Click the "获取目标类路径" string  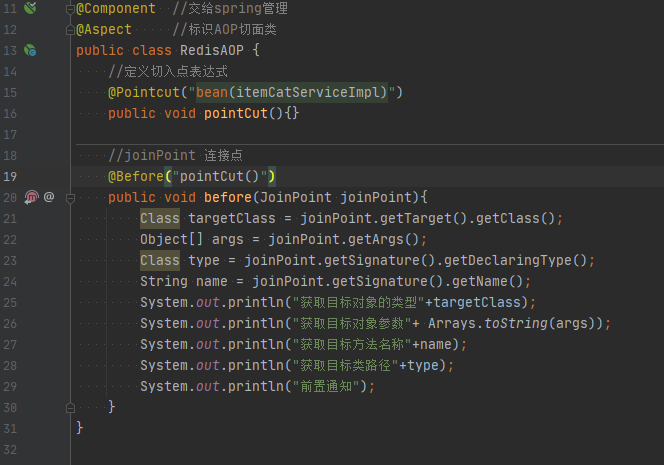click(x=345, y=365)
